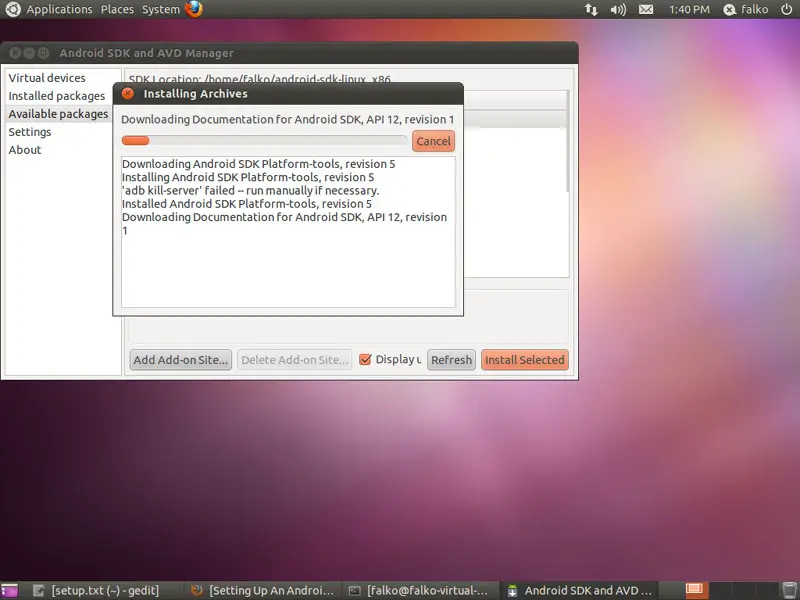Viewport: 800px width, 600px height.
Task: Select the orange workspace switcher cell
Action: point(694,590)
